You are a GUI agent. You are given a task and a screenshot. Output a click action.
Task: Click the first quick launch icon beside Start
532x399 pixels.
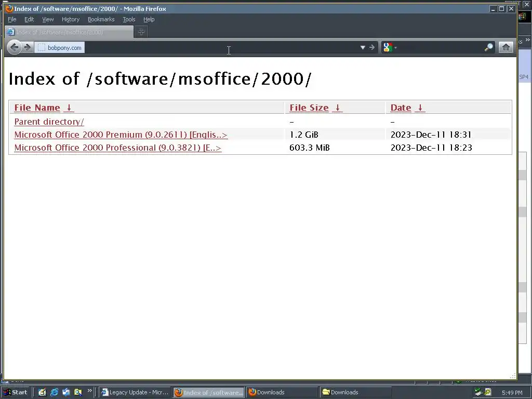(x=42, y=392)
